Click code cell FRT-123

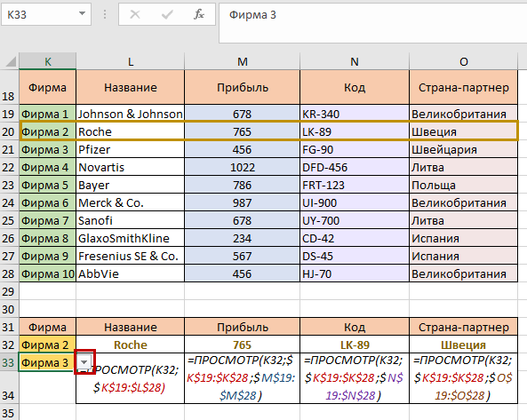tap(355, 185)
